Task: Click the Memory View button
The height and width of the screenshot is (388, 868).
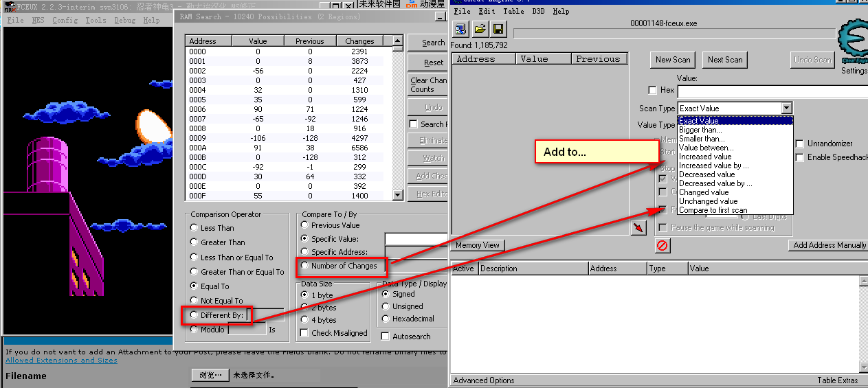Action: point(478,245)
